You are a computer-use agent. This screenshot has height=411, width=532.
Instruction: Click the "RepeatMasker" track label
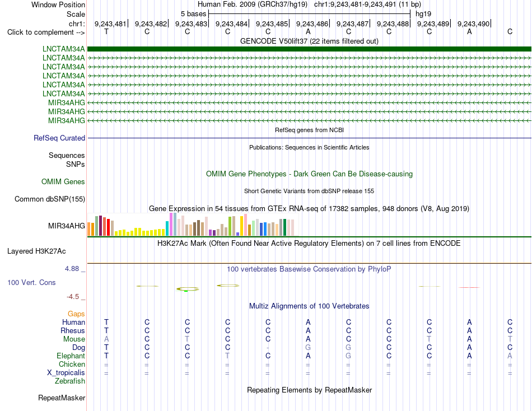point(62,398)
